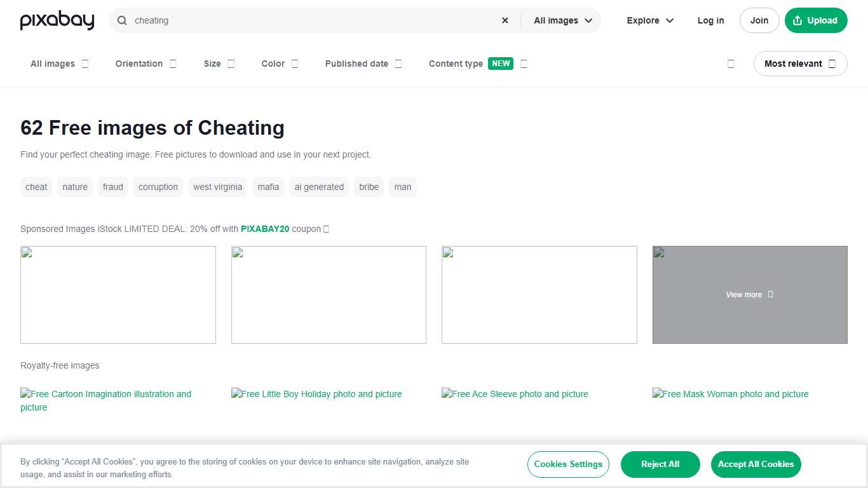868x488 pixels.
Task: Click the Join button
Action: pyautogui.click(x=759, y=20)
